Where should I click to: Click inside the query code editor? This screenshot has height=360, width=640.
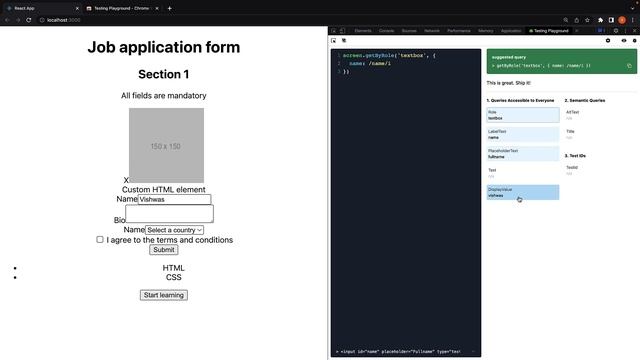(x=406, y=198)
